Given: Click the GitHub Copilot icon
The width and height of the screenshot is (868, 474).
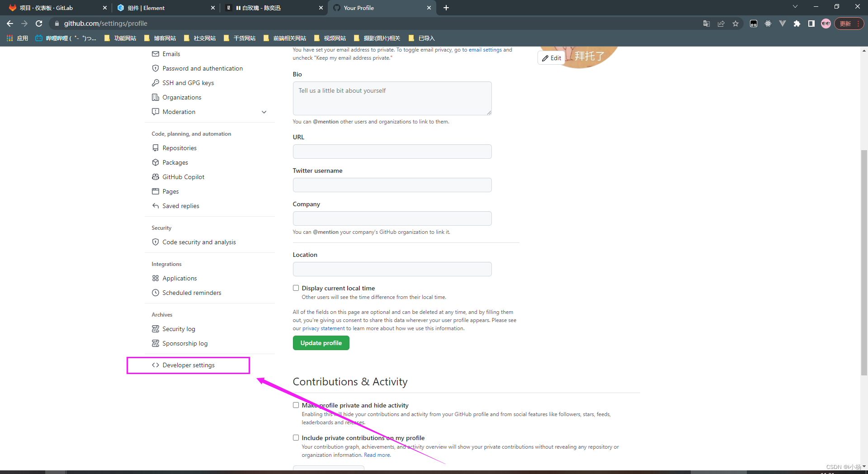Looking at the screenshot, I should [x=156, y=177].
